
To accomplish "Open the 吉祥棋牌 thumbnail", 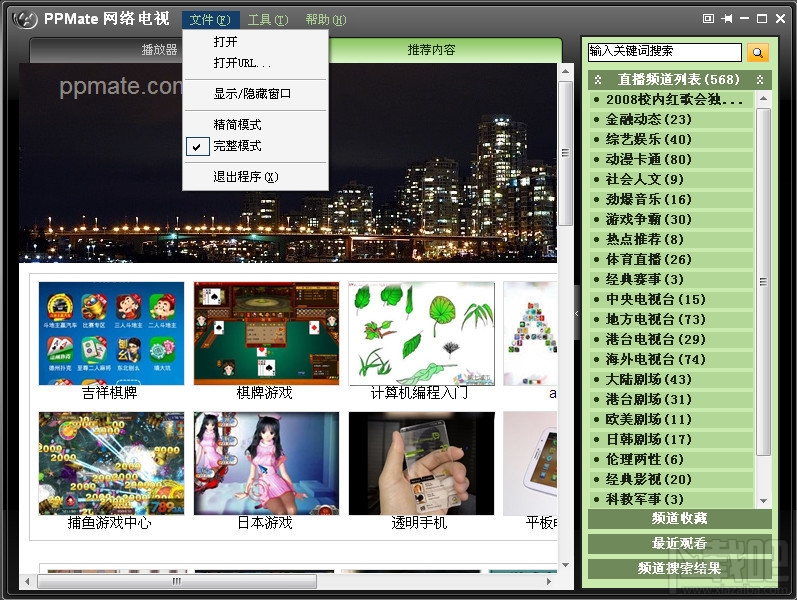I will click(111, 334).
